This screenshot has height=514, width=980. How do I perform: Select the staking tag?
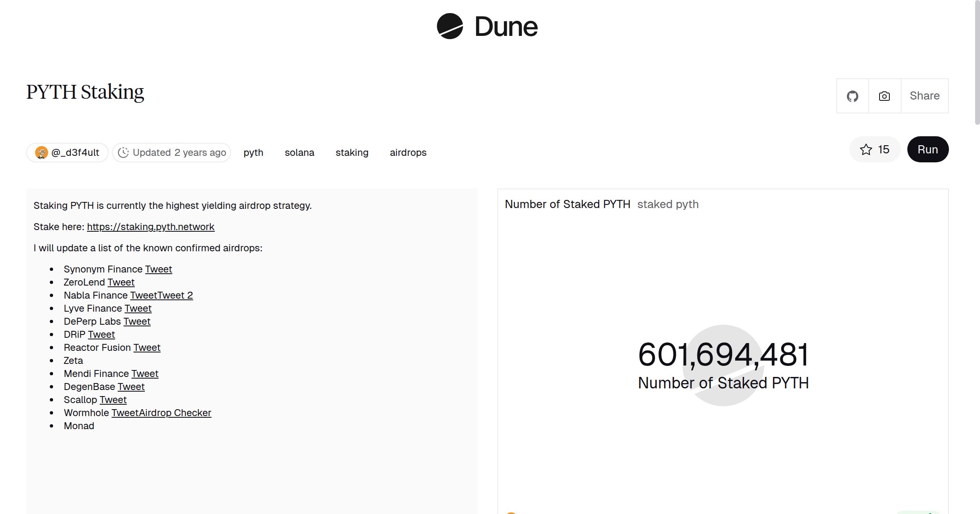tap(352, 153)
